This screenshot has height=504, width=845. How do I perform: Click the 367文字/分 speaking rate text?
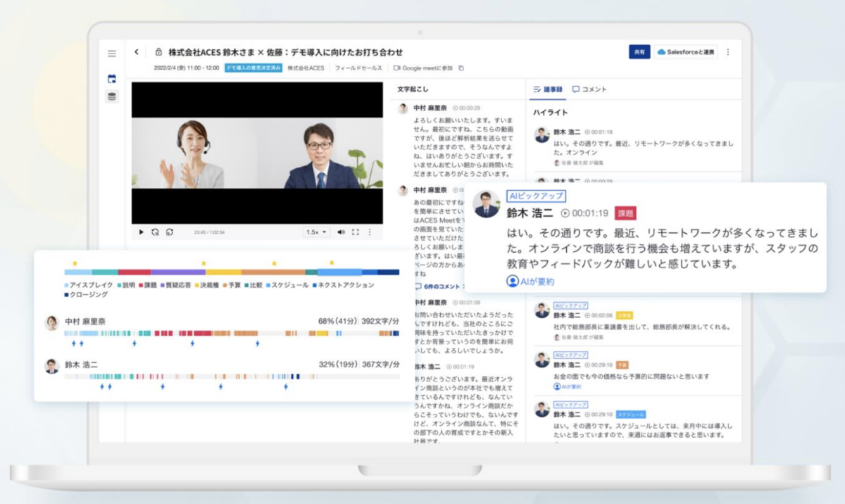(381, 365)
